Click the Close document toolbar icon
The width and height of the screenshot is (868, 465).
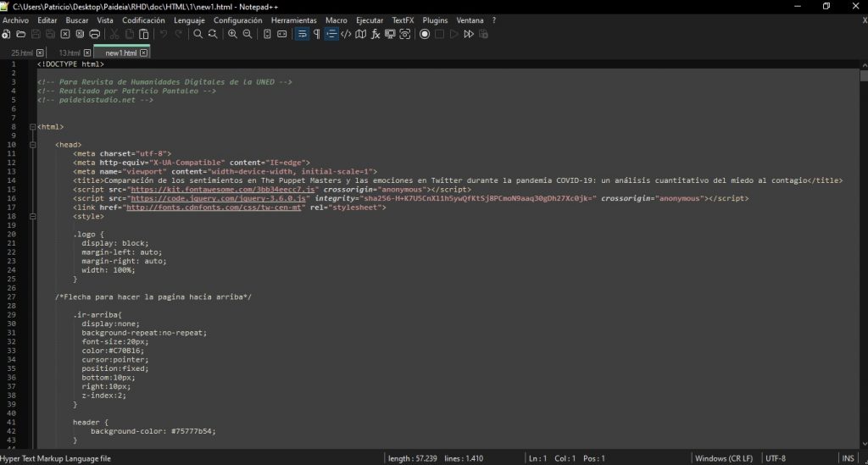click(65, 34)
